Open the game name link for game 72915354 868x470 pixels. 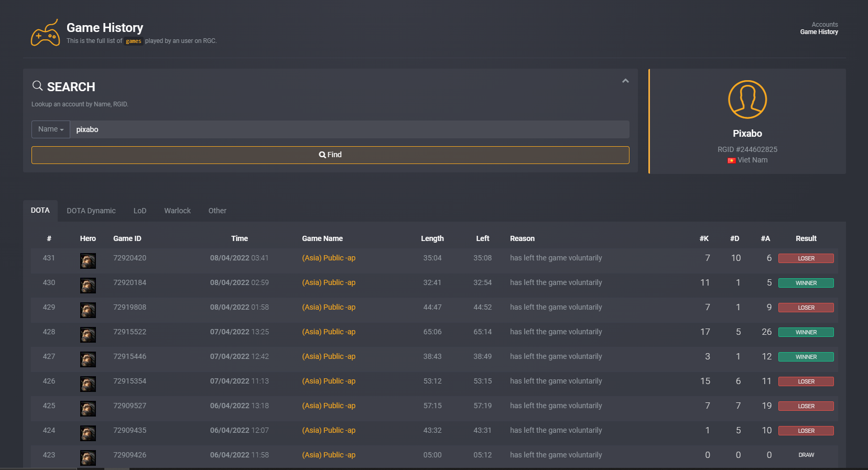[329, 381]
